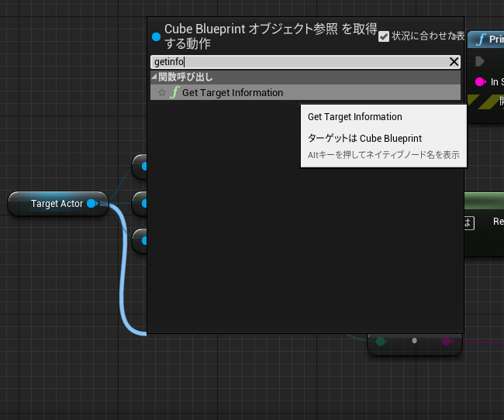Click the Target Actor output pin

[x=92, y=203]
